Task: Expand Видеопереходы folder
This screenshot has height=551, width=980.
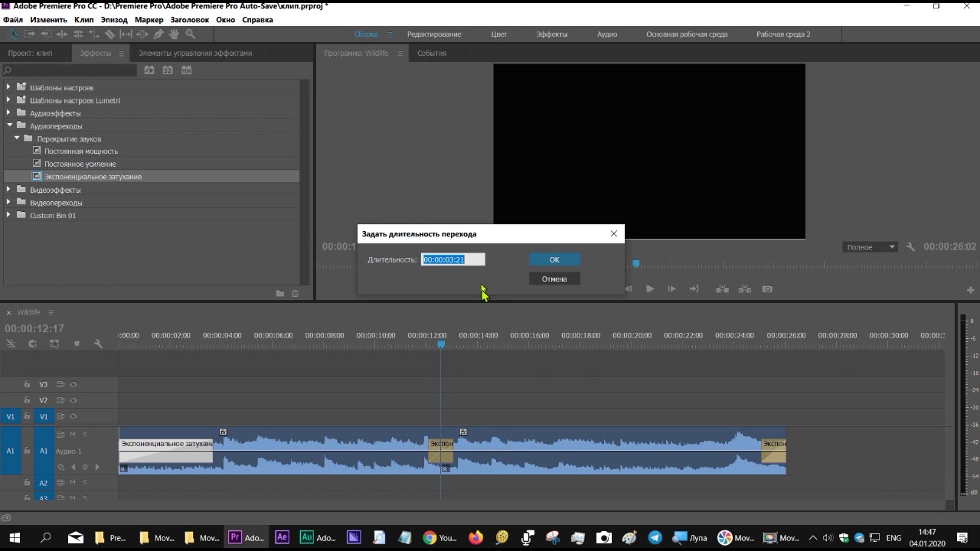Action: point(8,202)
